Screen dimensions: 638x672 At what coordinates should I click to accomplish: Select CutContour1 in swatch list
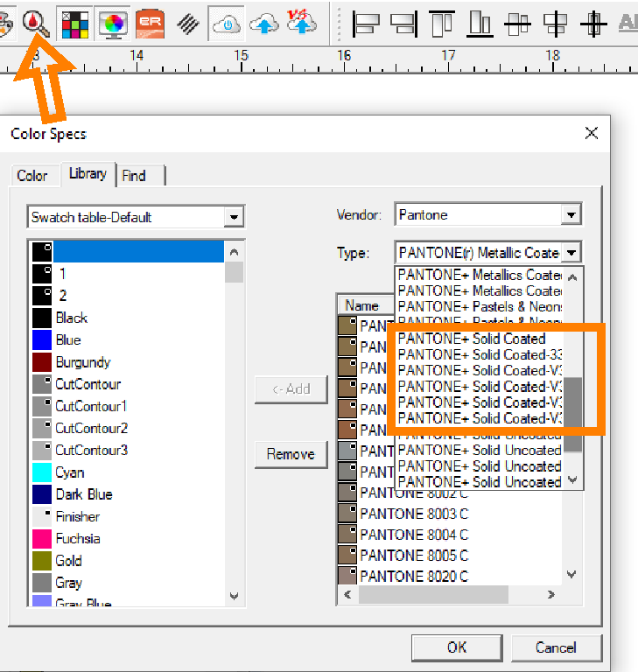coord(128,406)
